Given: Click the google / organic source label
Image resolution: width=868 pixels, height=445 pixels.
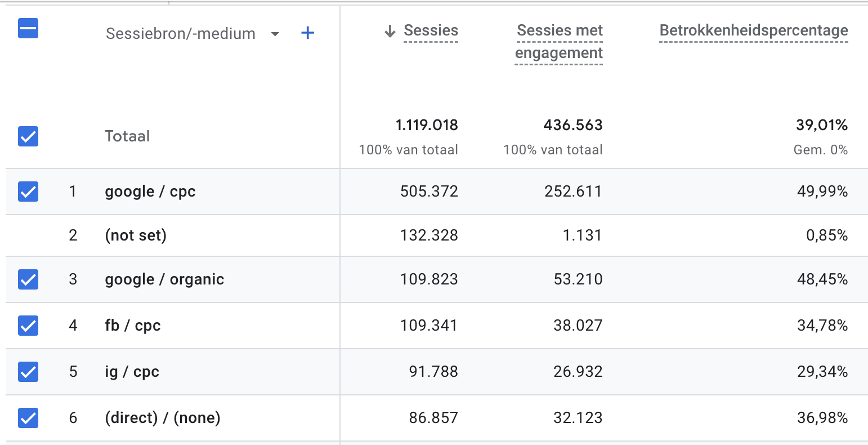Looking at the screenshot, I should coord(164,279).
